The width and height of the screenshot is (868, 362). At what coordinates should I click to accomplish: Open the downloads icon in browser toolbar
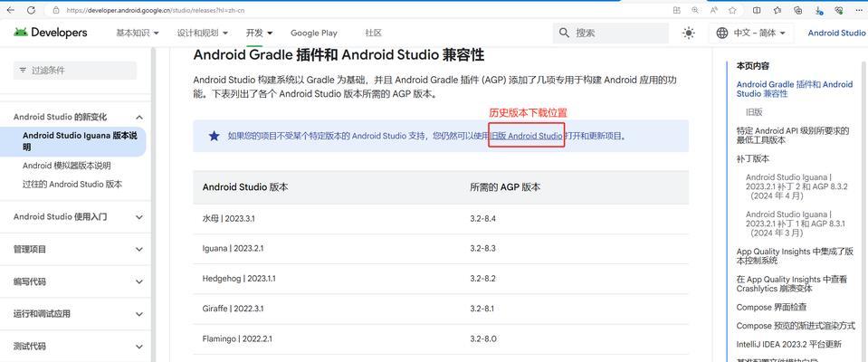pyautogui.click(x=819, y=10)
